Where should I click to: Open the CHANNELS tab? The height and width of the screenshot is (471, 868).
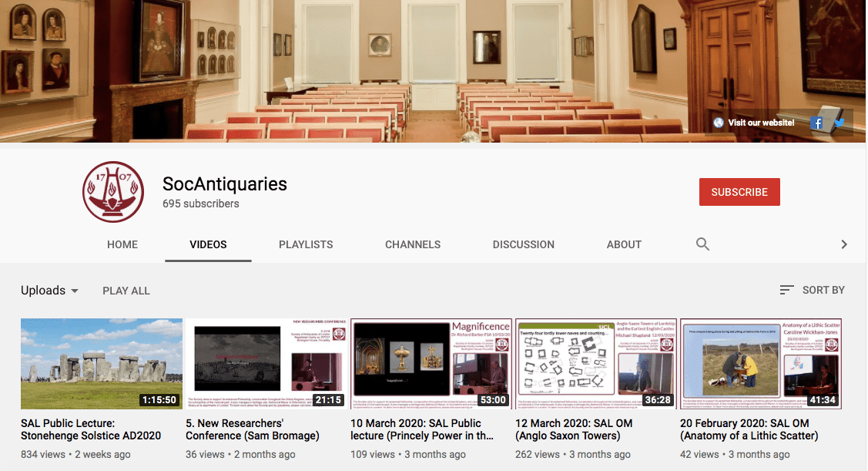[413, 244]
